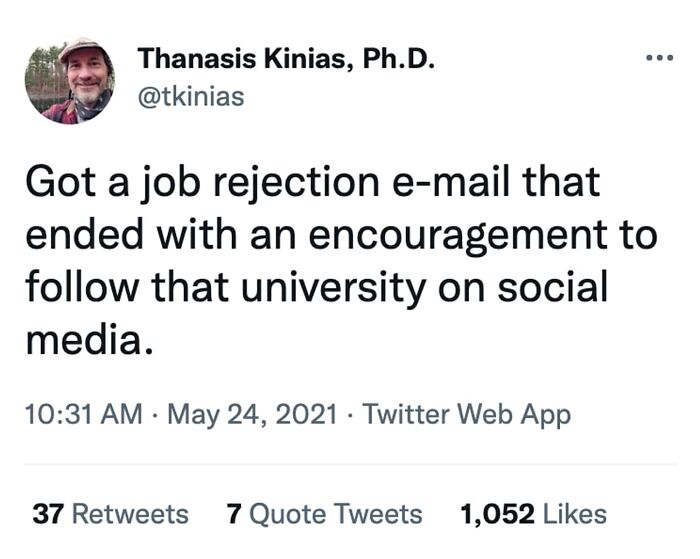Viewport: 700px width, 559px height.
Task: Click the @tkinias handle
Action: coord(191,97)
